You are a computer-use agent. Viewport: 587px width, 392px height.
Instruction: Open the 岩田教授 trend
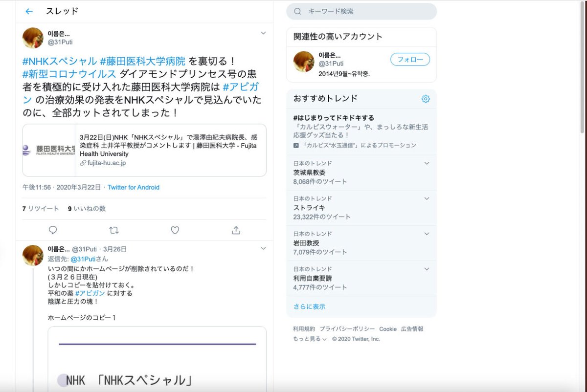pyautogui.click(x=361, y=243)
